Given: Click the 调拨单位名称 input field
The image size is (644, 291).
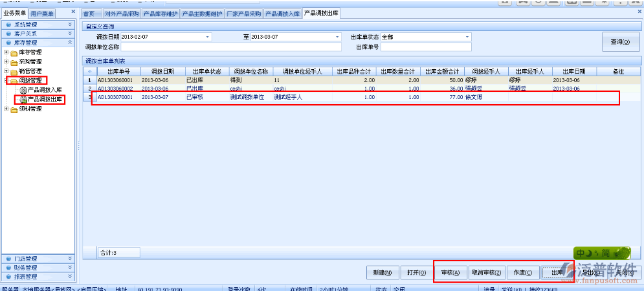Looking at the screenshot, I should tap(231, 47).
